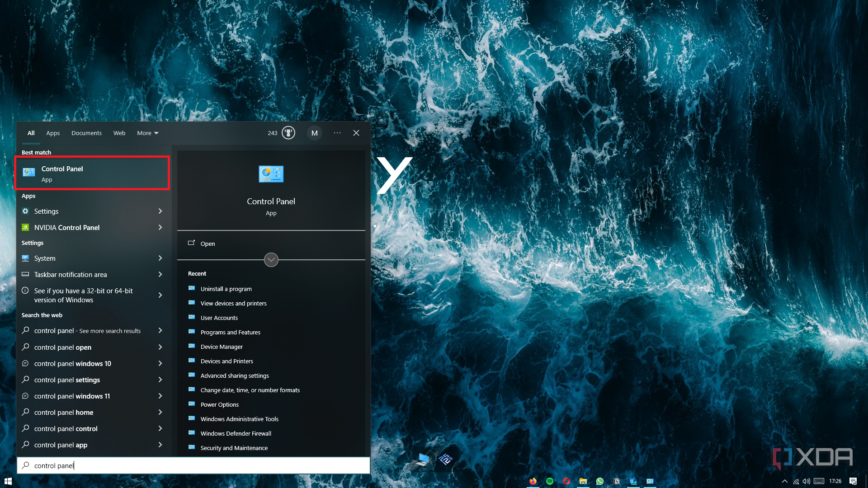Open the Control Panel best match result
Viewport: 868px width, 488px height.
92,174
